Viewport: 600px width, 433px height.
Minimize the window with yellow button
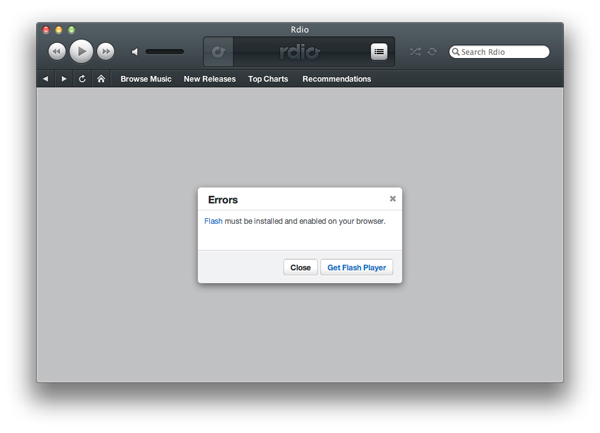click(59, 30)
